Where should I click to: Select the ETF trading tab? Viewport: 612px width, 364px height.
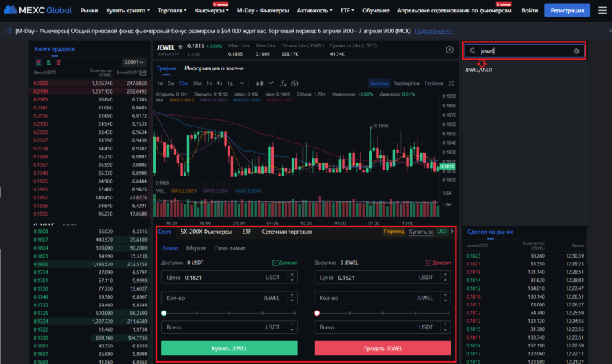pyautogui.click(x=246, y=232)
